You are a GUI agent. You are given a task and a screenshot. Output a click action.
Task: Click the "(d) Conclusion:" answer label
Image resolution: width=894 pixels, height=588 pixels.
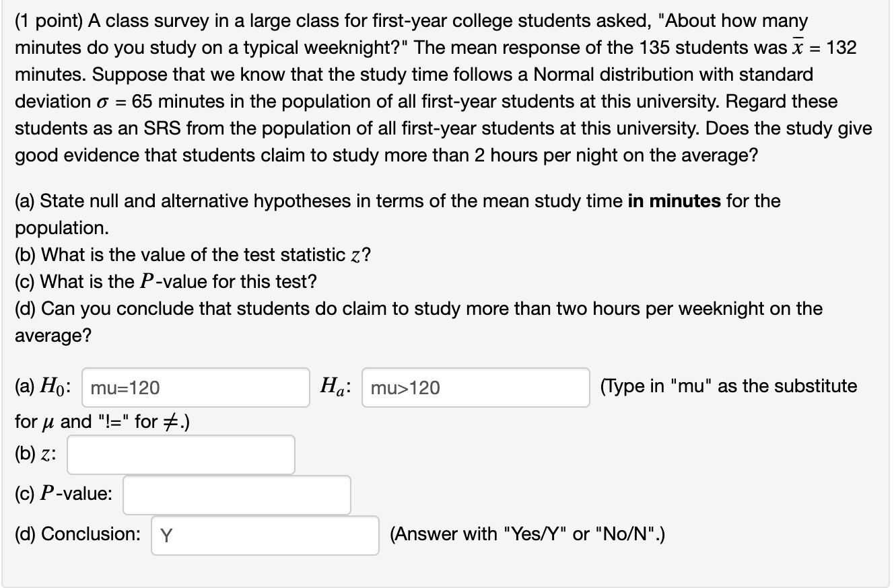tap(78, 535)
